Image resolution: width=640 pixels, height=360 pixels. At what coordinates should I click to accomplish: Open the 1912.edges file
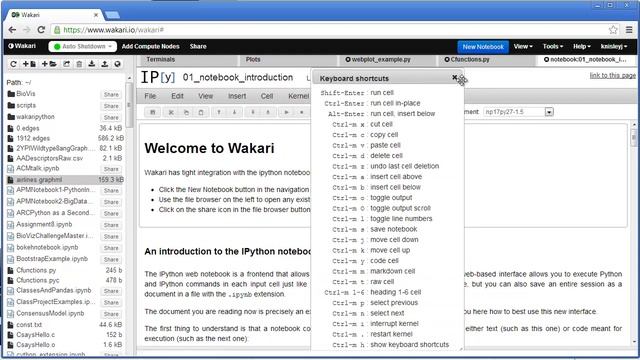(33, 138)
